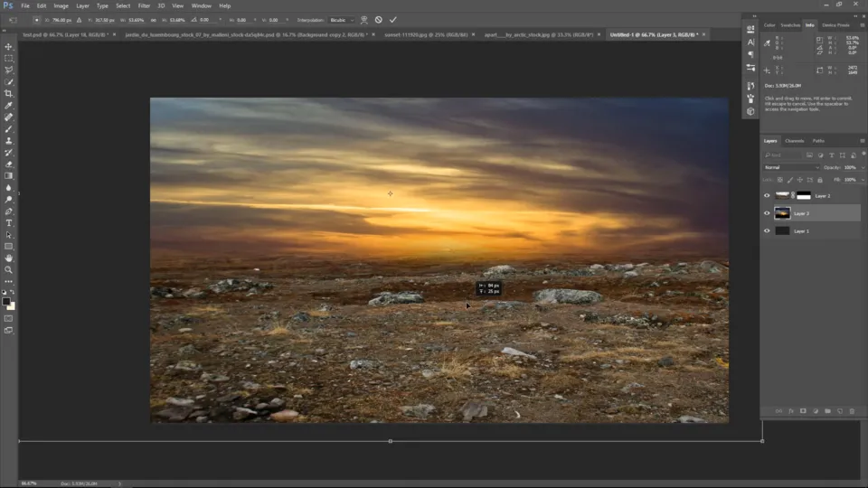Switch between free transform and warp modes
The width and height of the screenshot is (868, 488).
363,20
